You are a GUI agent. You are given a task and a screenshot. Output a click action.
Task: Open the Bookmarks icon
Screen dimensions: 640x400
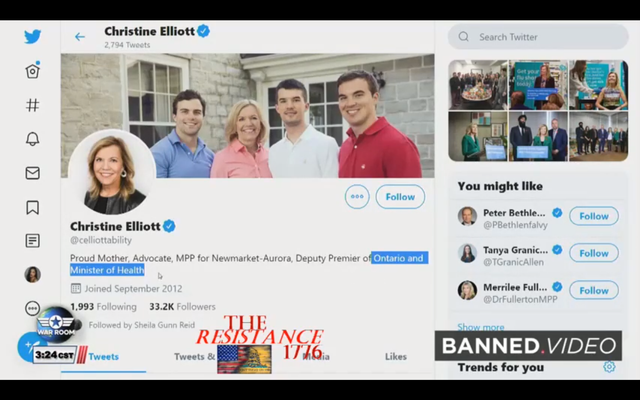(x=32, y=207)
